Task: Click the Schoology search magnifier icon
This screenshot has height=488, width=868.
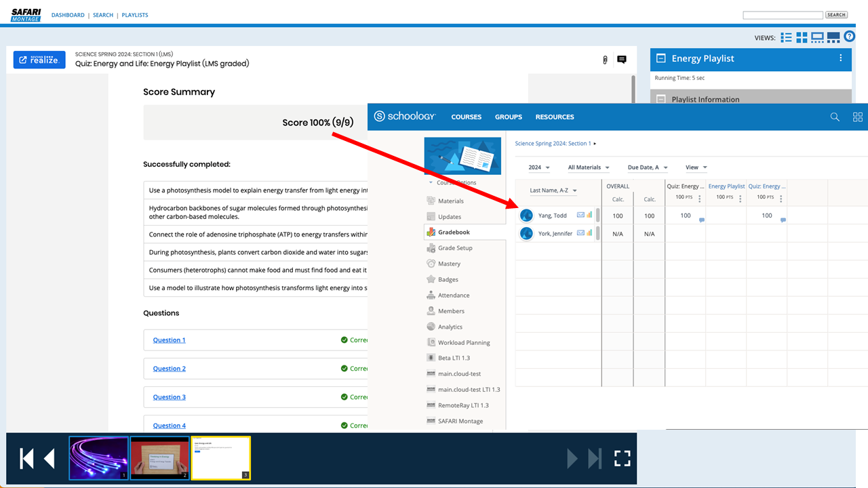Action: click(835, 117)
